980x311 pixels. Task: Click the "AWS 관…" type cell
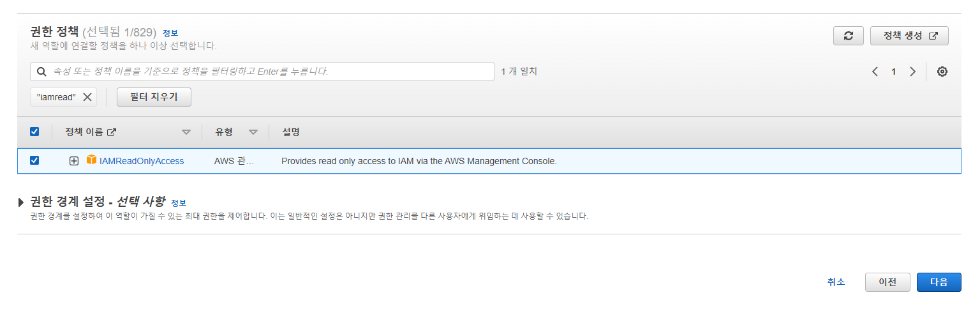[x=234, y=161]
